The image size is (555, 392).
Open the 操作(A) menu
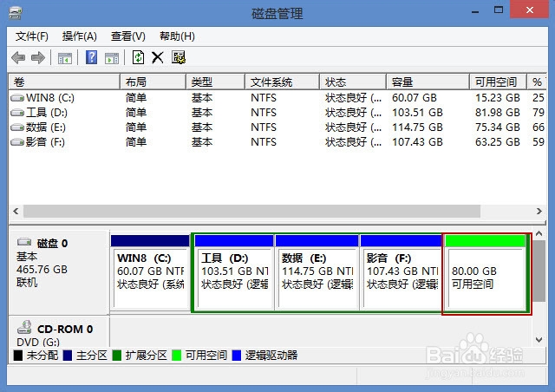pos(79,36)
